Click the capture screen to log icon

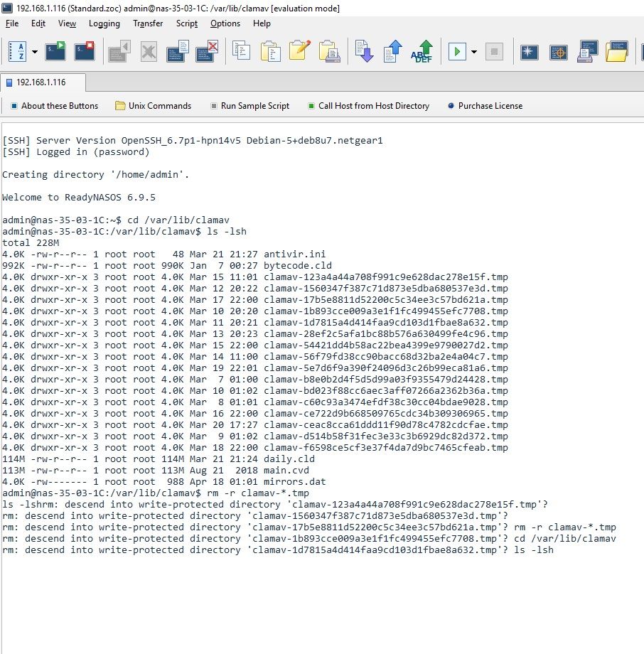click(178, 52)
